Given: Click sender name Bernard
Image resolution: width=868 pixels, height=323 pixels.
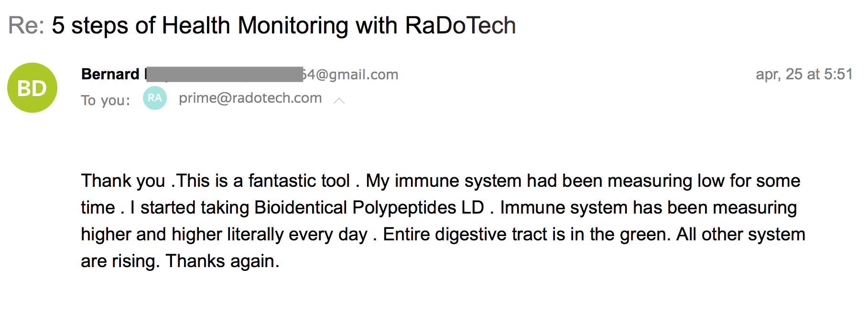Looking at the screenshot, I should pyautogui.click(x=110, y=74).
